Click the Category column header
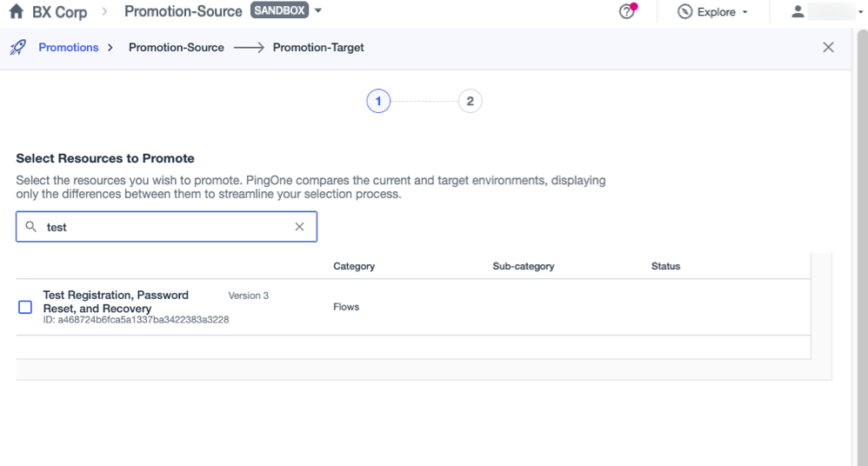This screenshot has height=466, width=868. pyautogui.click(x=354, y=266)
